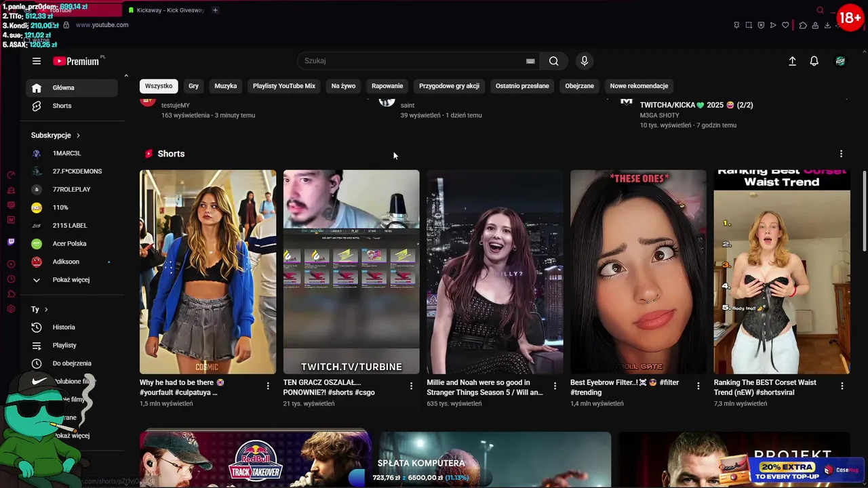The height and width of the screenshot is (488, 868).
Task: Expand the 'Ty' section chevron
Action: click(46, 310)
